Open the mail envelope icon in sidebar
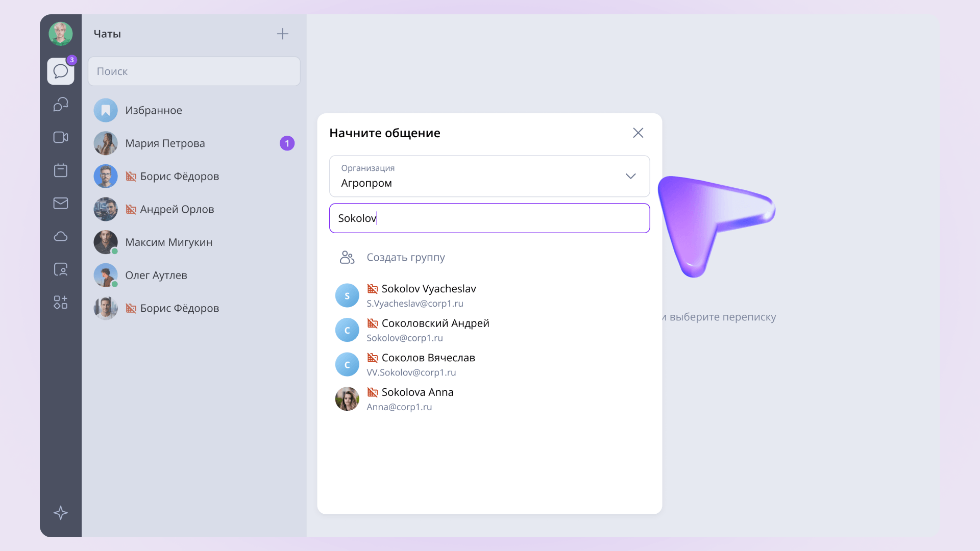This screenshot has height=551, width=980. (x=61, y=203)
